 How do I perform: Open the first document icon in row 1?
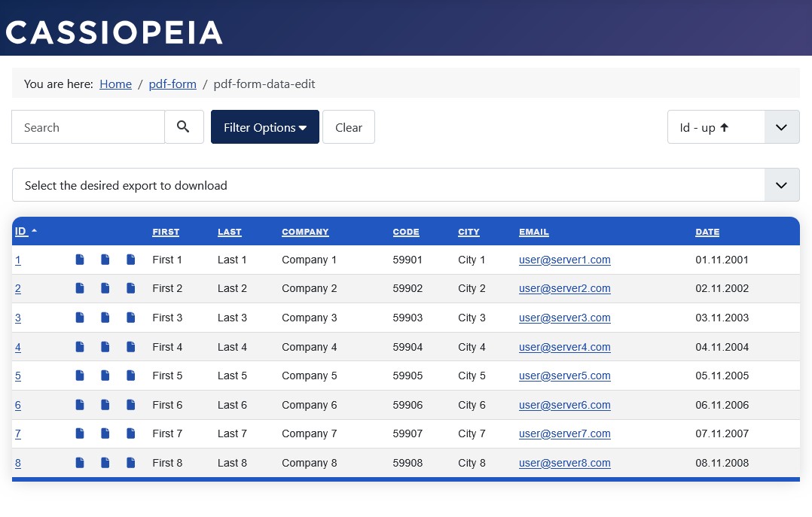click(x=80, y=260)
